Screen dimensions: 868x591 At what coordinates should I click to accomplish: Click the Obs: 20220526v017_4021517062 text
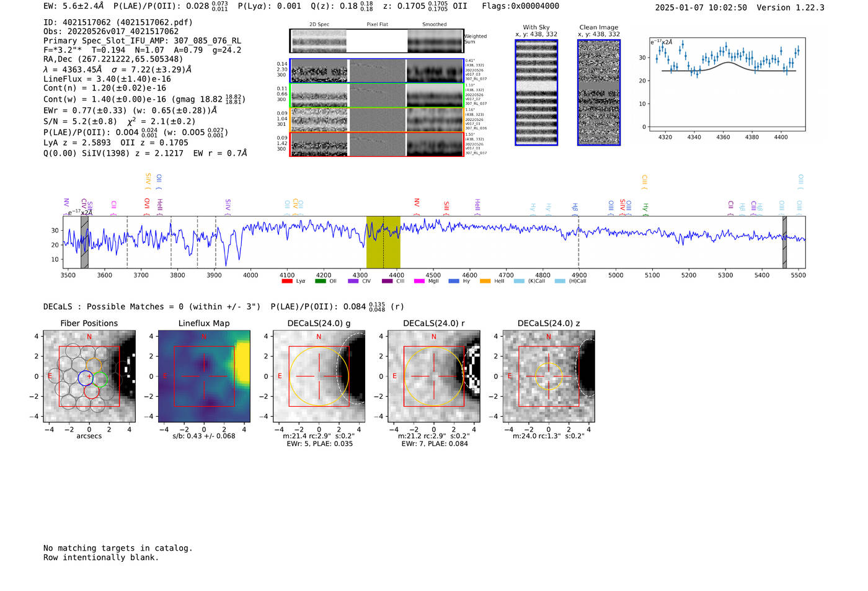(x=111, y=32)
